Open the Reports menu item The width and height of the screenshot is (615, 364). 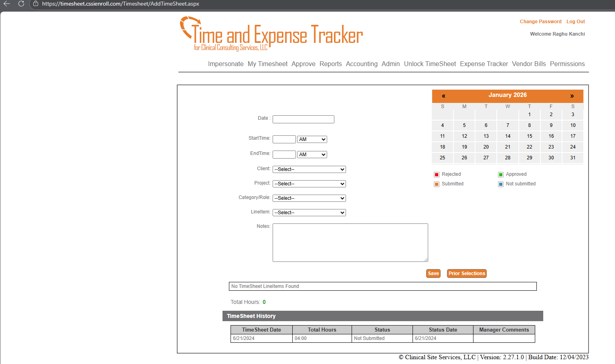coord(331,64)
